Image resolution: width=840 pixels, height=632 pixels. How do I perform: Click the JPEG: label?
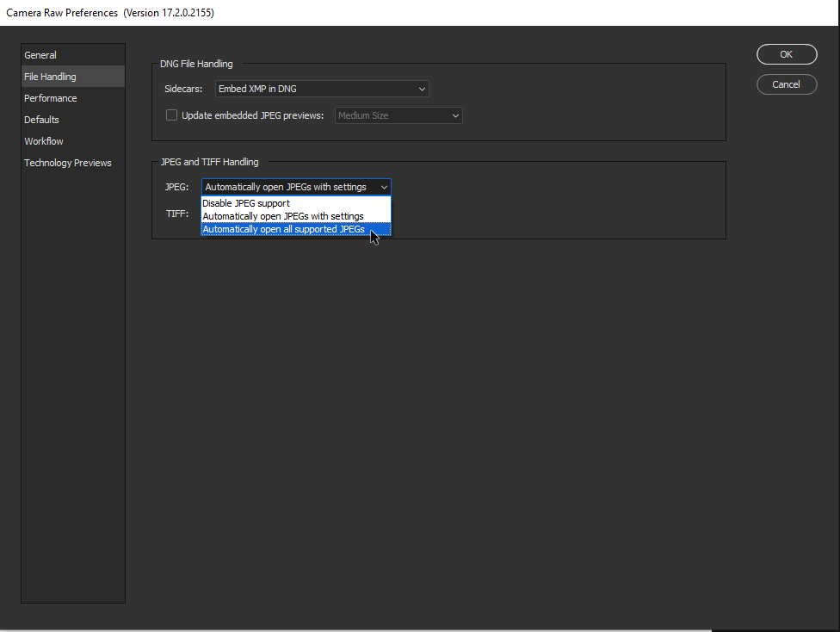point(176,187)
